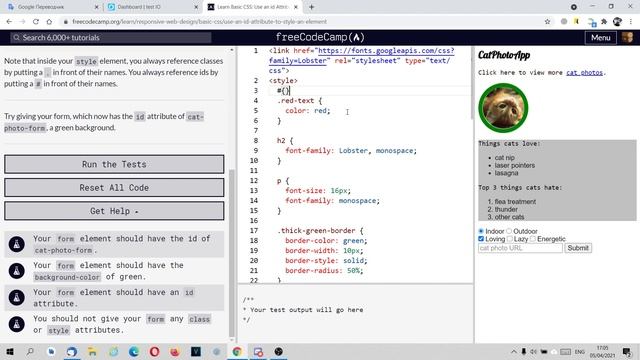Open Firefox from taskbar
This screenshot has height=360, width=640.
pyautogui.click(x=175, y=351)
